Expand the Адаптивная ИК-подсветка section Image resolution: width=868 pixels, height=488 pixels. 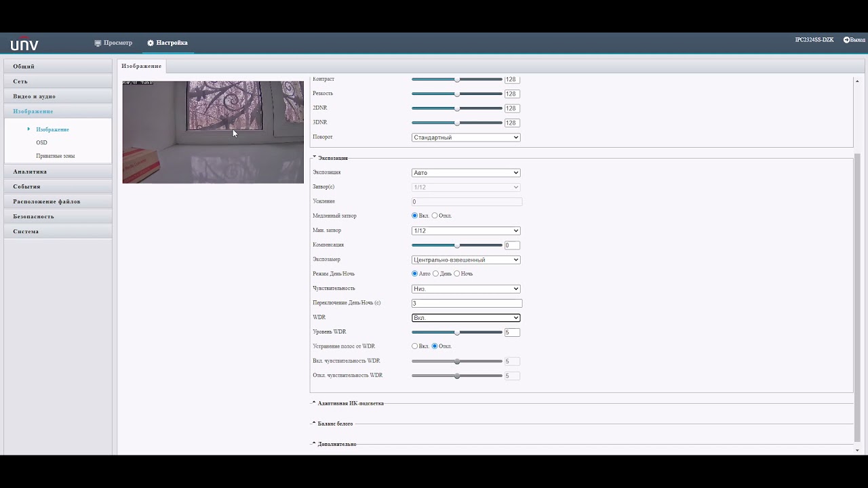point(348,403)
